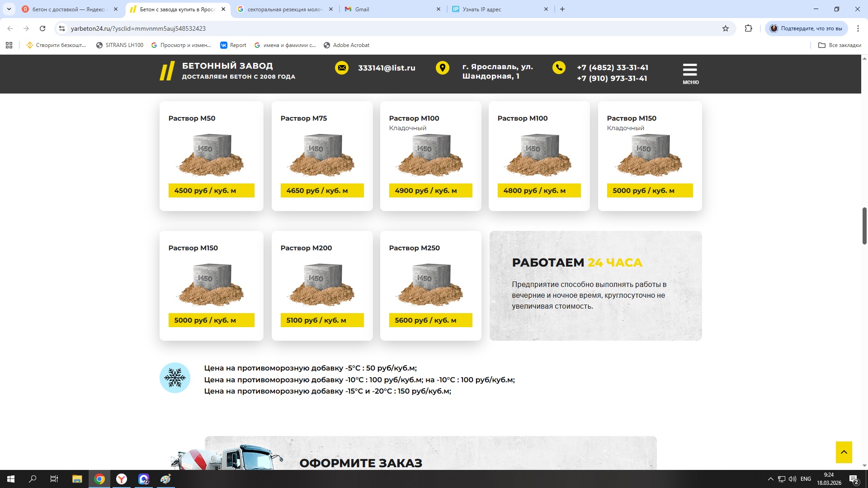Click the yellow location pin icon
868x488 pixels.
tap(442, 68)
